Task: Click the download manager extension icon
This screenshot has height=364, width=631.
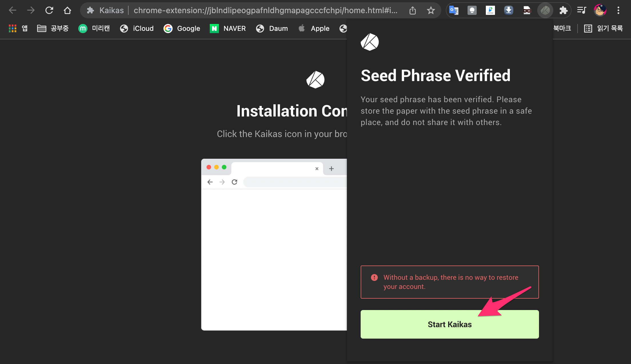Action: tap(508, 11)
